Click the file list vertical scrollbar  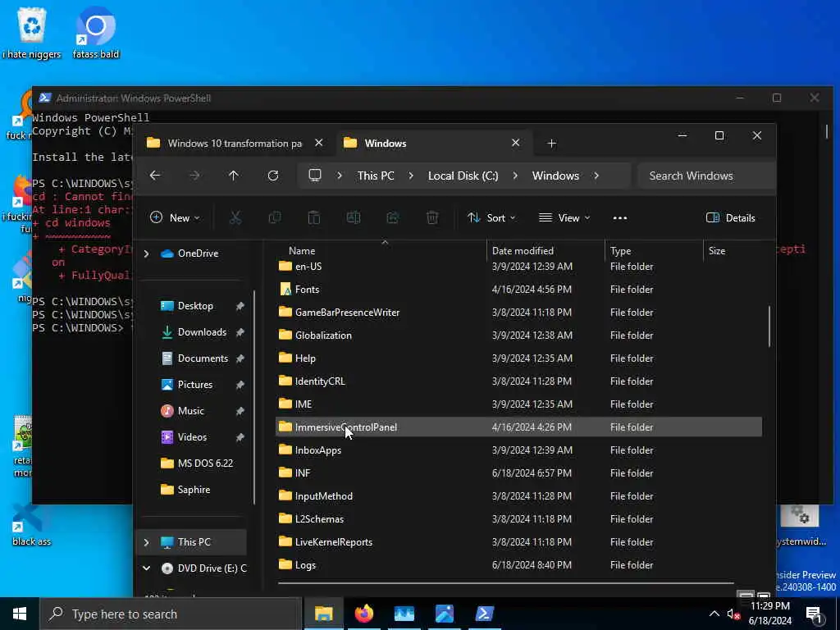[769, 326]
